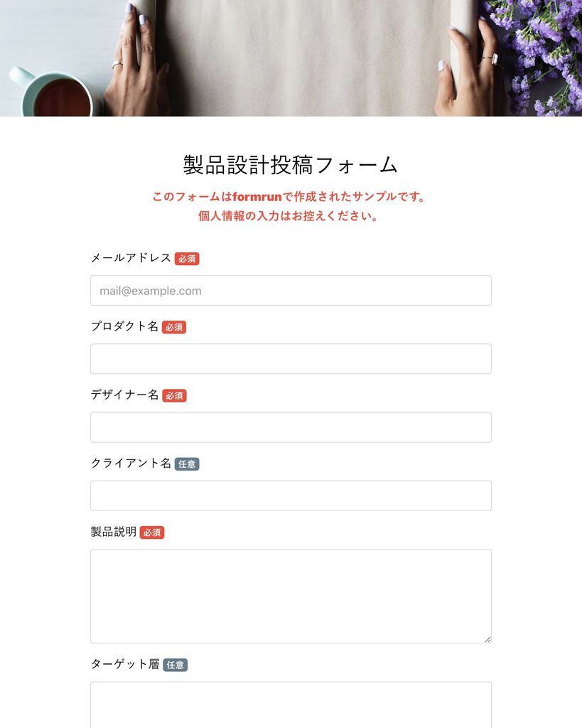
Task: Click the 必須 badge beside メールアドレス
Action: pos(187,259)
